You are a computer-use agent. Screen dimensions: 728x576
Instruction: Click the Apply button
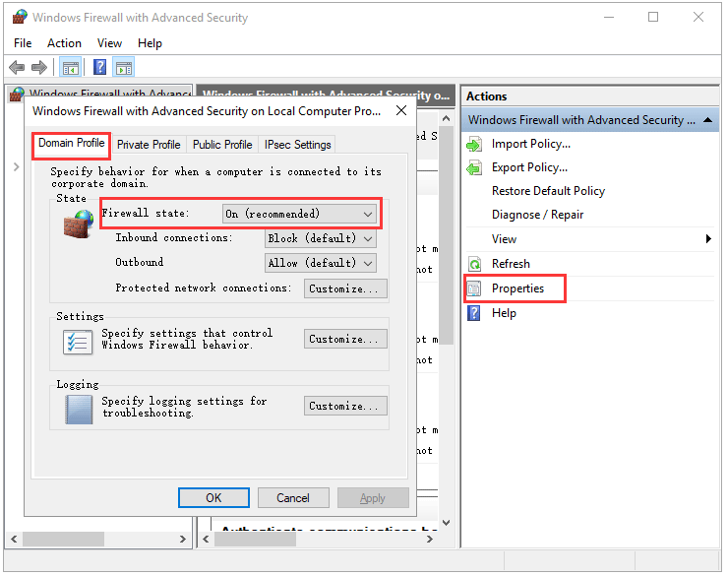pyautogui.click(x=373, y=498)
